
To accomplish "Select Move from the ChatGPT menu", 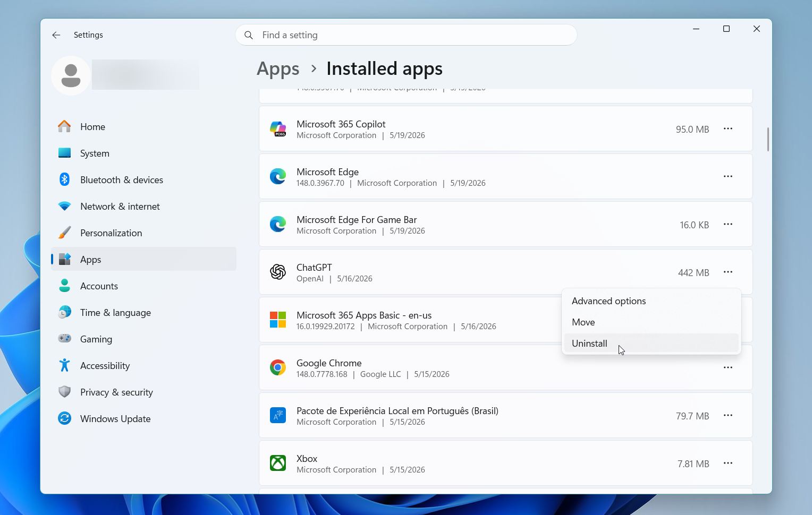I will (651, 322).
